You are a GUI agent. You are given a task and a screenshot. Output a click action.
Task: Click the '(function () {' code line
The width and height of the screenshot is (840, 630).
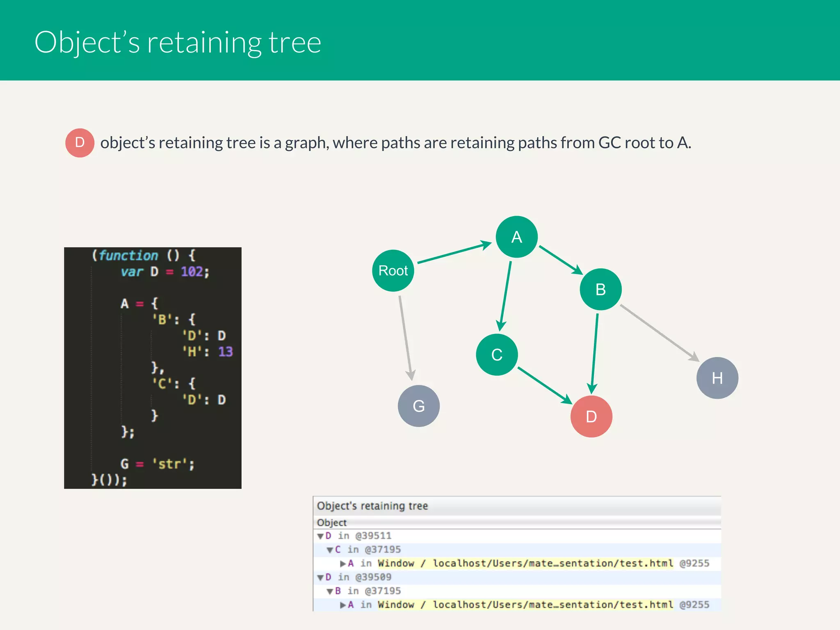[144, 256]
